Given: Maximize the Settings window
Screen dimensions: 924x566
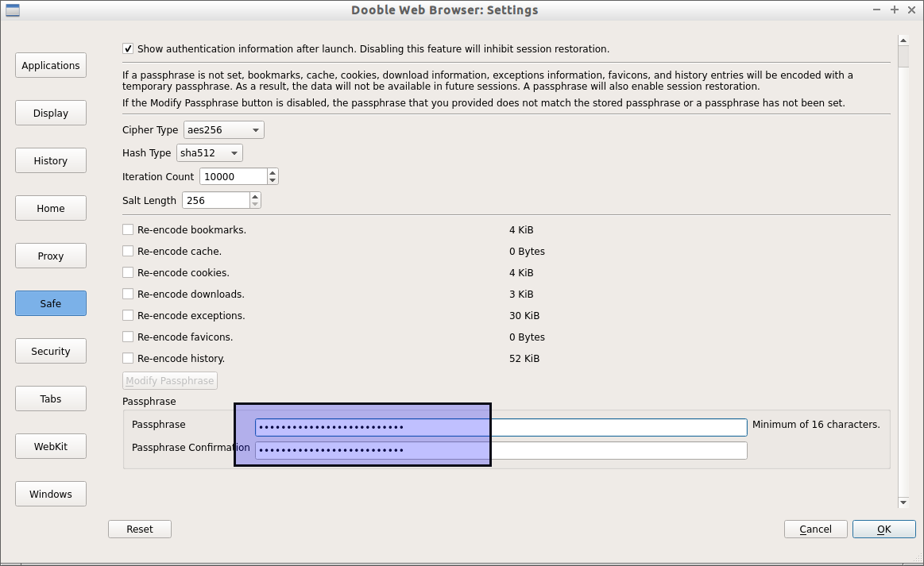Looking at the screenshot, I should coord(895,10).
